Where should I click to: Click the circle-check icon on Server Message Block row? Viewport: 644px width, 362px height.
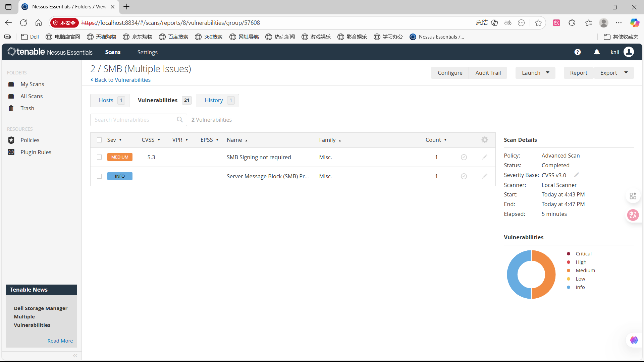[464, 176]
